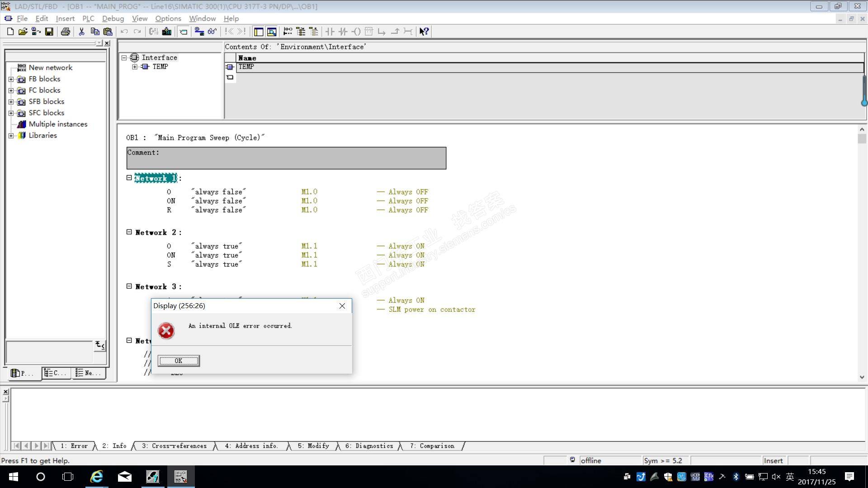Image resolution: width=868 pixels, height=488 pixels.
Task: Collapse Network 2 with its minus box
Action: 129,232
